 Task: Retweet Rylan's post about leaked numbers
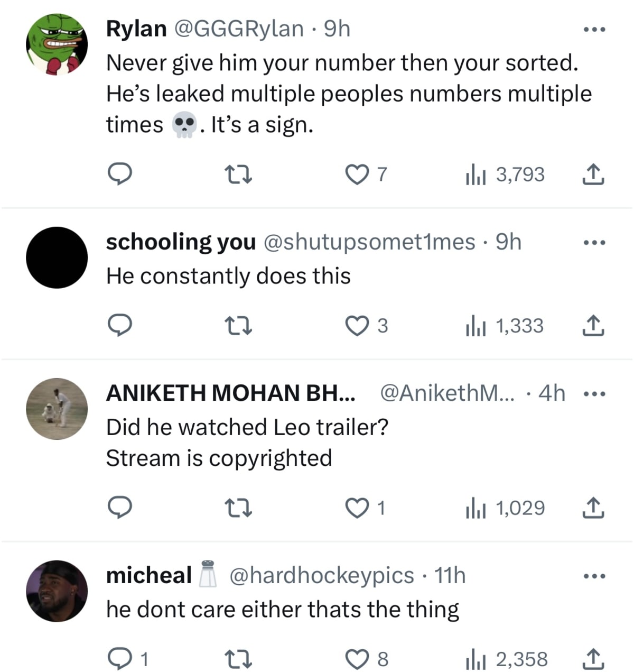pos(238,174)
